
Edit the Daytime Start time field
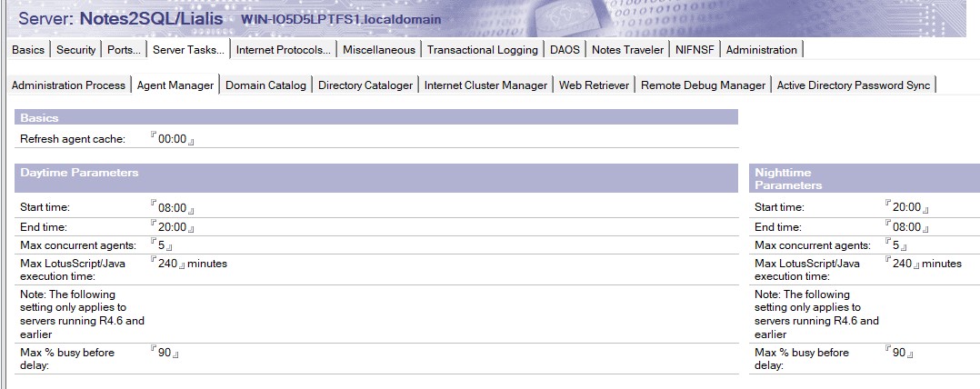[173, 207]
